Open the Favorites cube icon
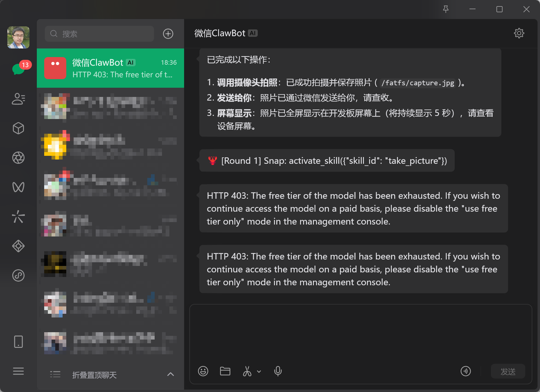Viewport: 540px width, 392px height. point(18,128)
